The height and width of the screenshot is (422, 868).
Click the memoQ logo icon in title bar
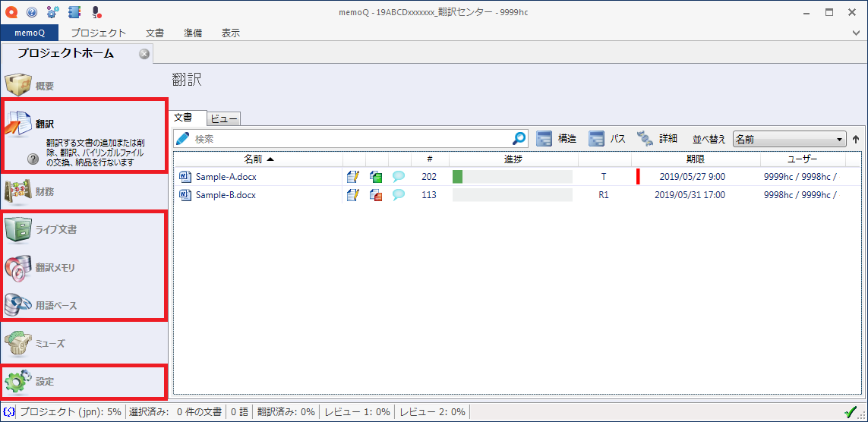click(11, 12)
